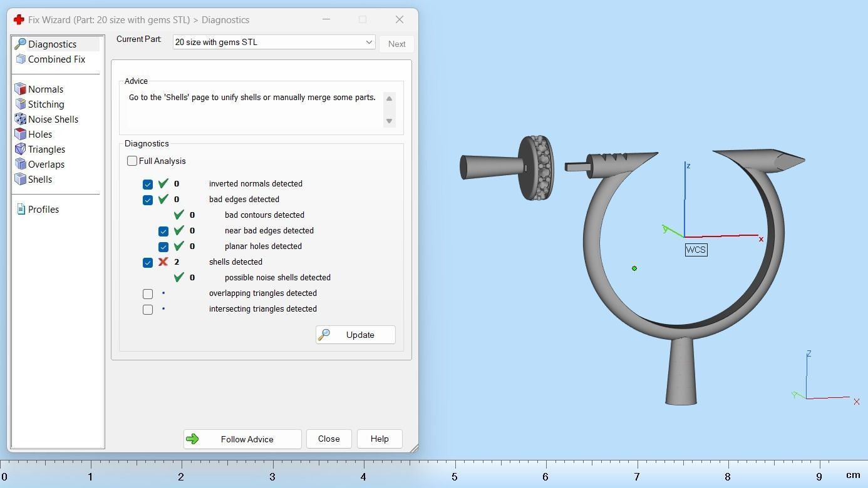Click the red cross Fix Wizard icon
This screenshot has height=488, width=868.
pyautogui.click(x=19, y=19)
